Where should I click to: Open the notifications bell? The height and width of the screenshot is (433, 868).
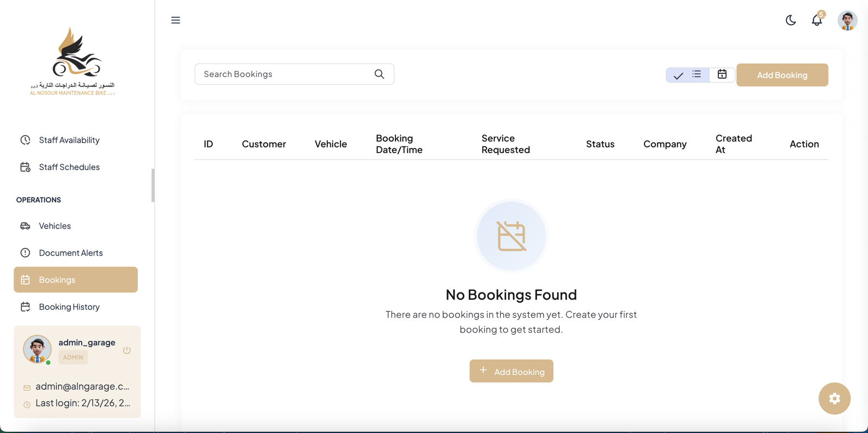[816, 21]
